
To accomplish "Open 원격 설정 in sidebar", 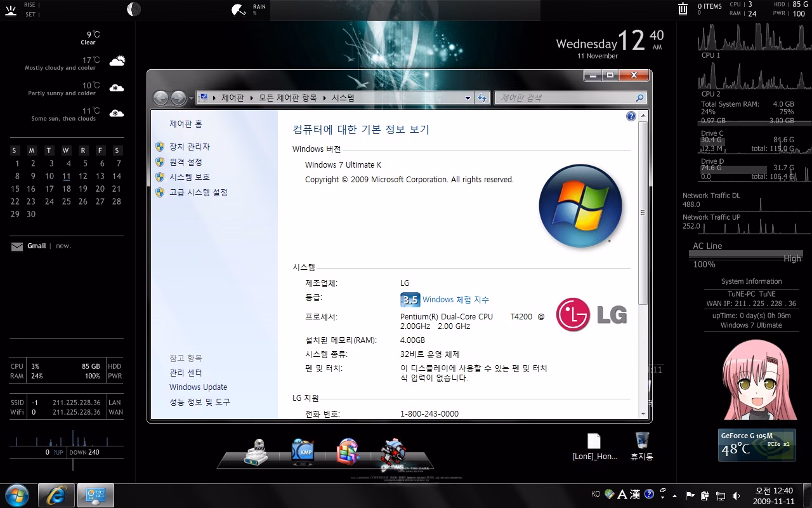I will coord(185,162).
